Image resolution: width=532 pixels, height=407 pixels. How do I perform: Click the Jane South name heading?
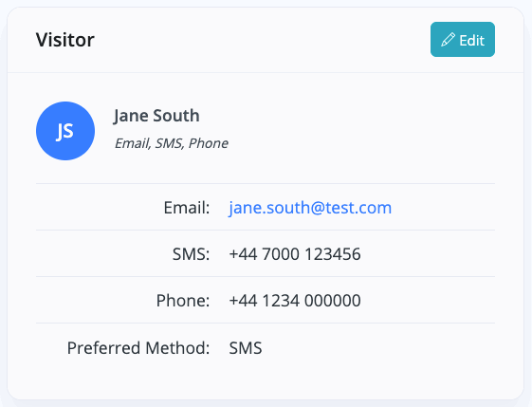(156, 116)
